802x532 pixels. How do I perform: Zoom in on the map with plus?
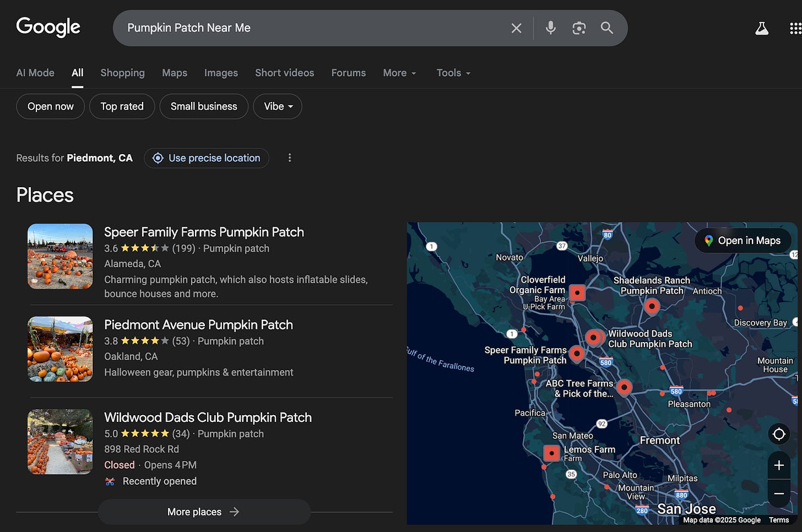pyautogui.click(x=779, y=465)
